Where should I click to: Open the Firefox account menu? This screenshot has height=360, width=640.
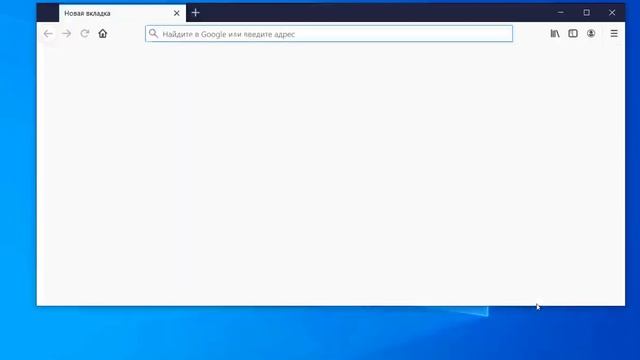(591, 33)
